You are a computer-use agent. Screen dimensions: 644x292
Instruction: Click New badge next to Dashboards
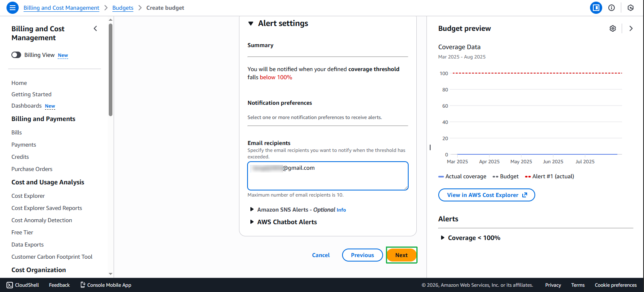[x=50, y=106]
